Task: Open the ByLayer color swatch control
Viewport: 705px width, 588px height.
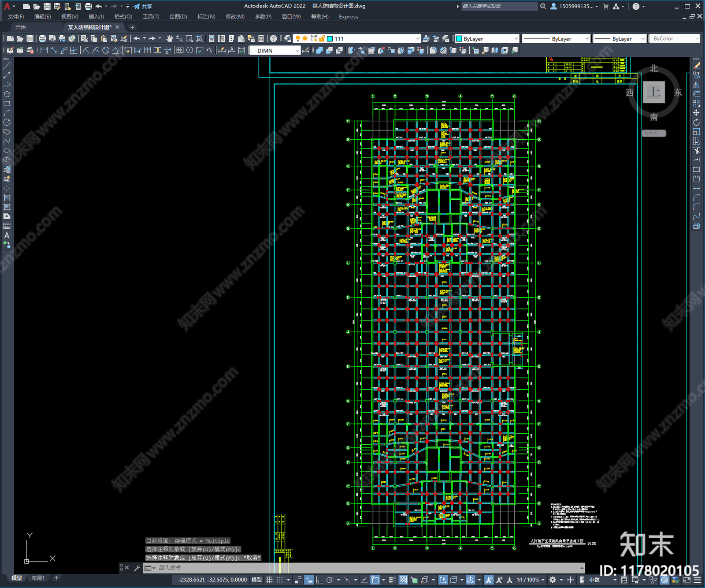Action: (x=487, y=39)
